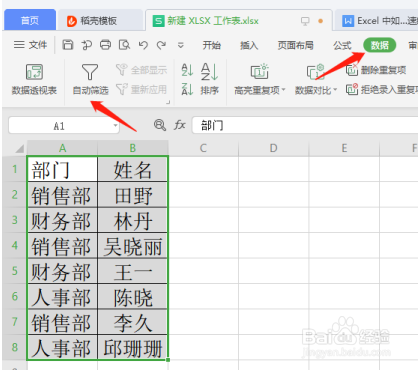The image size is (419, 370).
Task: Click the zoom magnifier icon by formula bar
Action: click(x=160, y=125)
